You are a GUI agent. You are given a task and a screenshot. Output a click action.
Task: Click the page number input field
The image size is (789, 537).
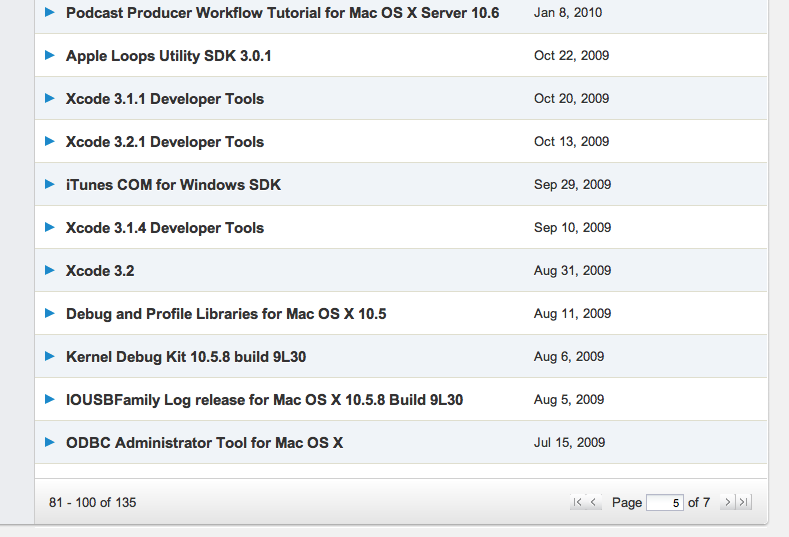tap(664, 502)
